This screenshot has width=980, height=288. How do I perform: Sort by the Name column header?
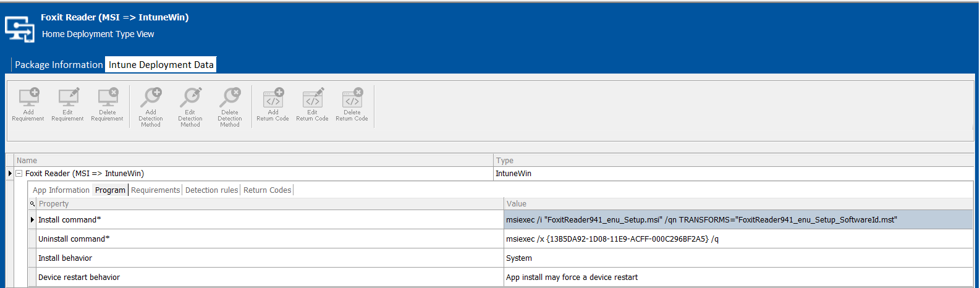tap(253, 161)
